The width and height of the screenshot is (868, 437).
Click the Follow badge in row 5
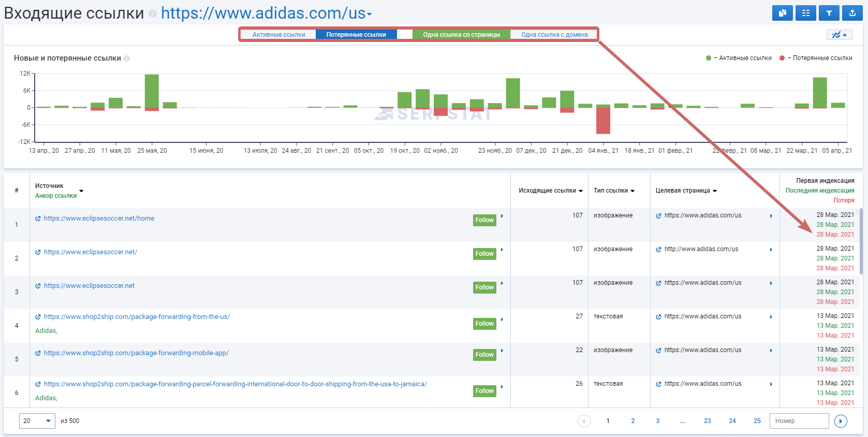[x=484, y=355]
